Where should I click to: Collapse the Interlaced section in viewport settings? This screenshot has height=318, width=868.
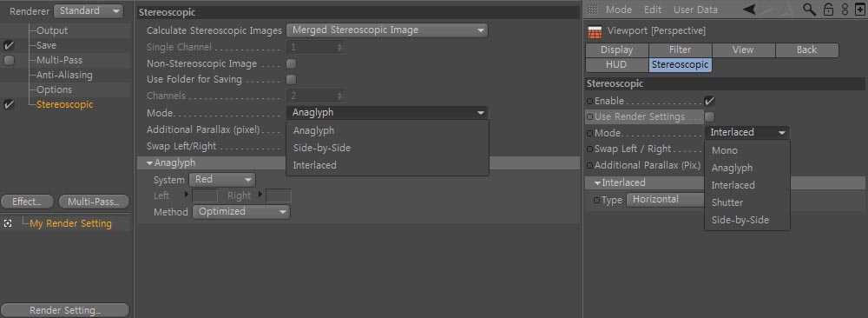(x=597, y=182)
